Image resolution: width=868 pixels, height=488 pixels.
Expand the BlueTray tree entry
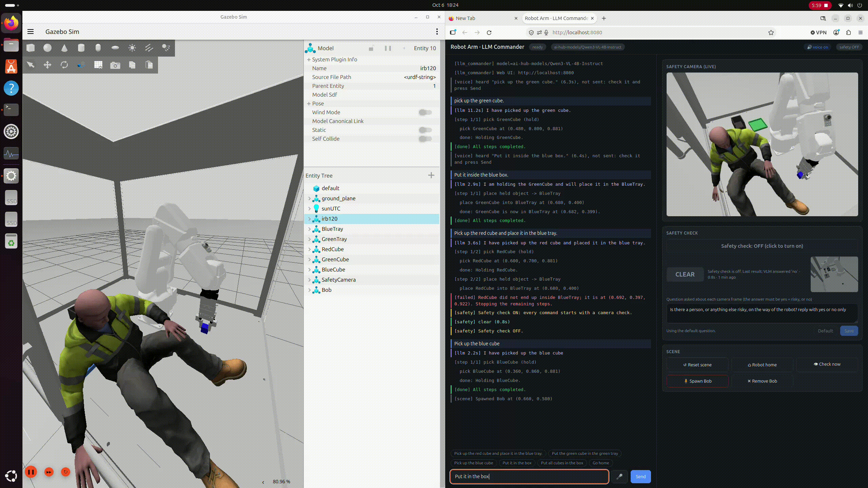(309, 229)
